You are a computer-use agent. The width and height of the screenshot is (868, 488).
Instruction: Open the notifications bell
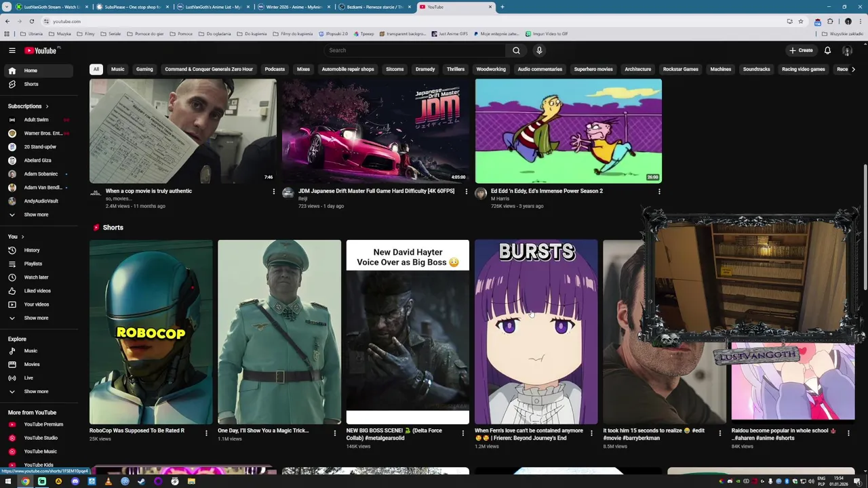[x=827, y=50]
